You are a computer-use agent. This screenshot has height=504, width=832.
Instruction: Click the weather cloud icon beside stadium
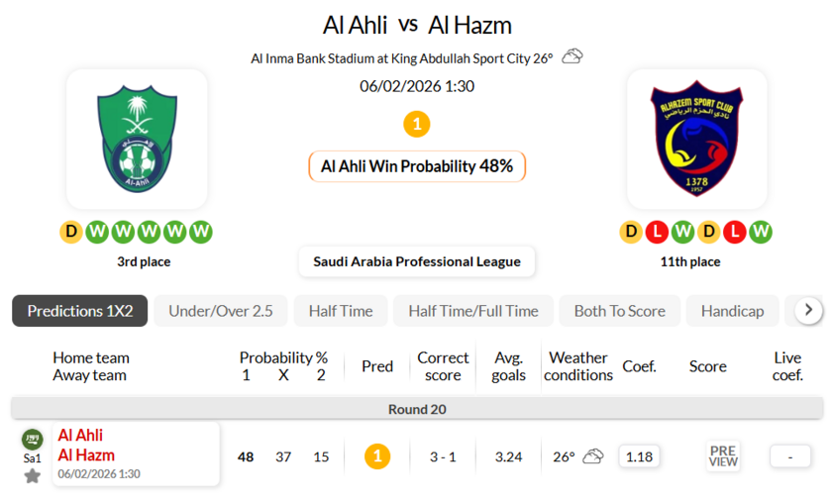572,56
